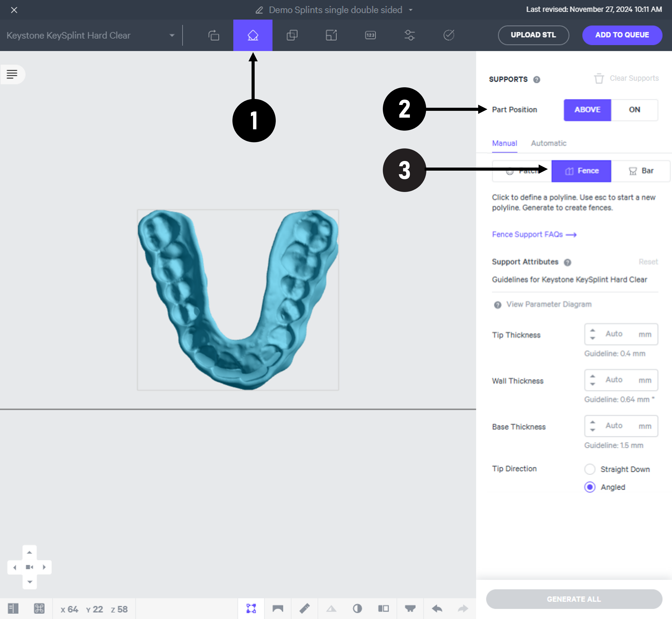672x619 pixels.
Task: Decrease Base Thickness with the down arrow
Action: pyautogui.click(x=593, y=430)
